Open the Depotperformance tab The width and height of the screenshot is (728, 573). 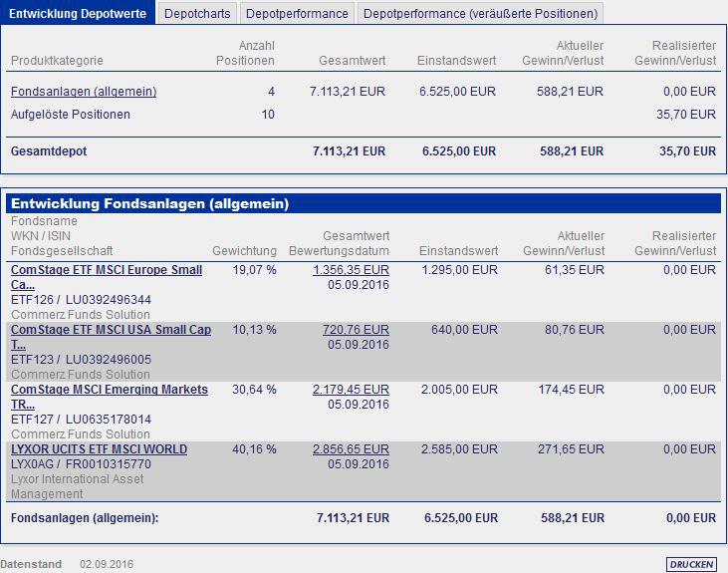pos(297,14)
